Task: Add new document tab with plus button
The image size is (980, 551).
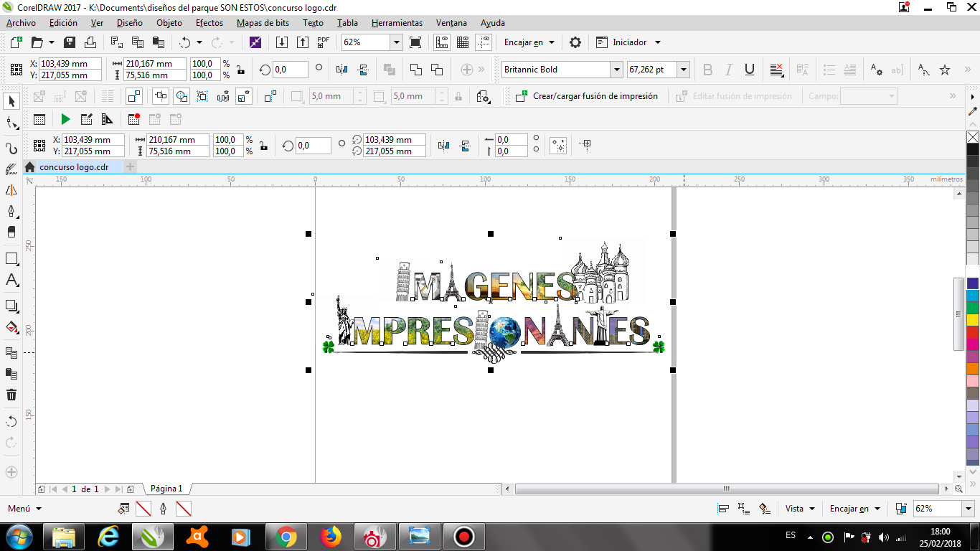Action: point(130,167)
